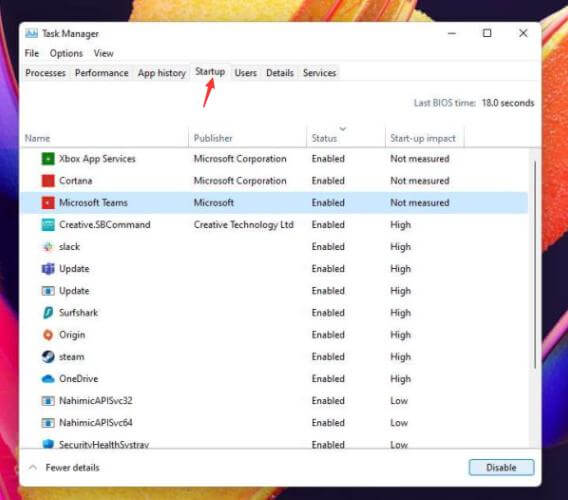Click the vertical scrollbar of the list
Viewport: 568px width, 500px height.
[535, 264]
